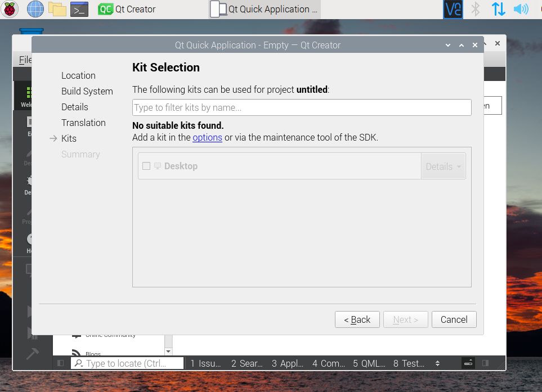The width and height of the screenshot is (542, 392).
Task: Maximize the wizard dialog with up chevron
Action: point(462,45)
